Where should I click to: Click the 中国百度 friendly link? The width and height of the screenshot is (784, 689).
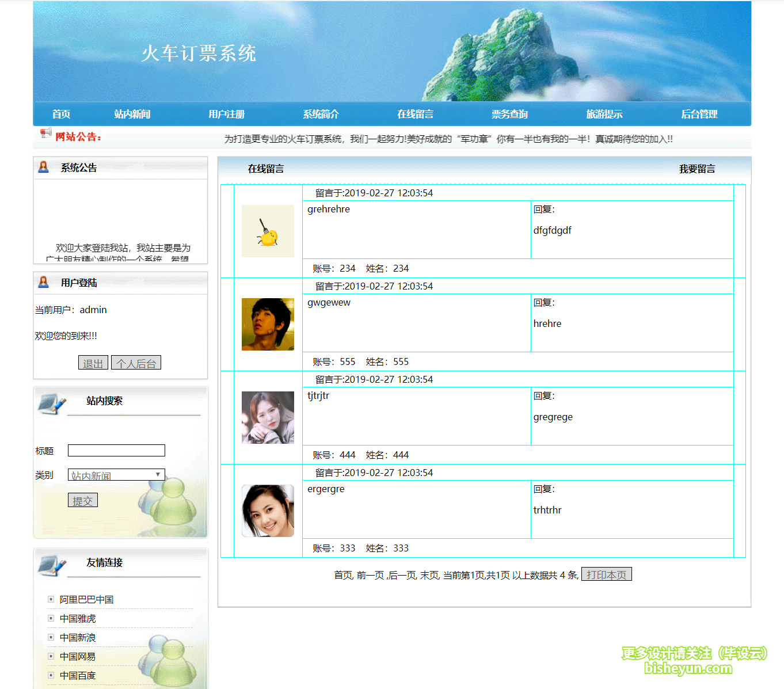pyautogui.click(x=77, y=675)
